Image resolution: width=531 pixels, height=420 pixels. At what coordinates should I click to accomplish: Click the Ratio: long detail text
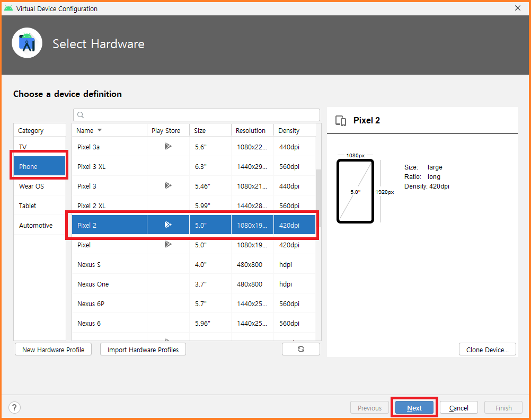click(422, 177)
